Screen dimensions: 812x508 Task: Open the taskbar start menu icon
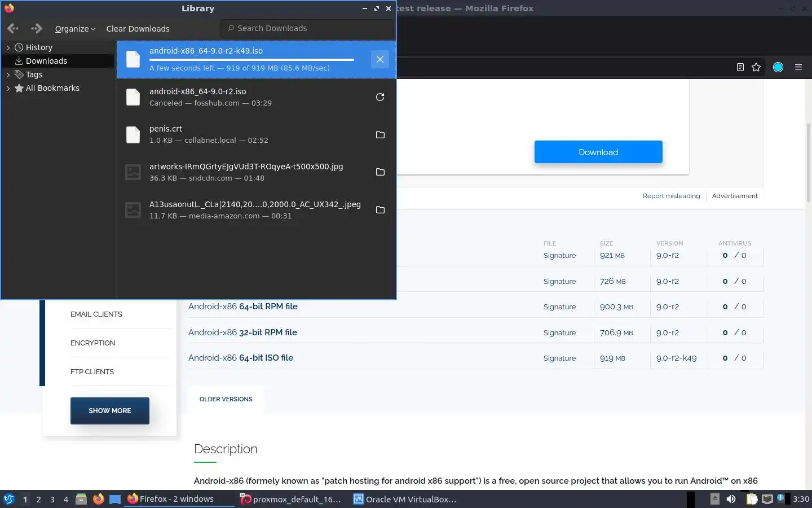pos(9,499)
